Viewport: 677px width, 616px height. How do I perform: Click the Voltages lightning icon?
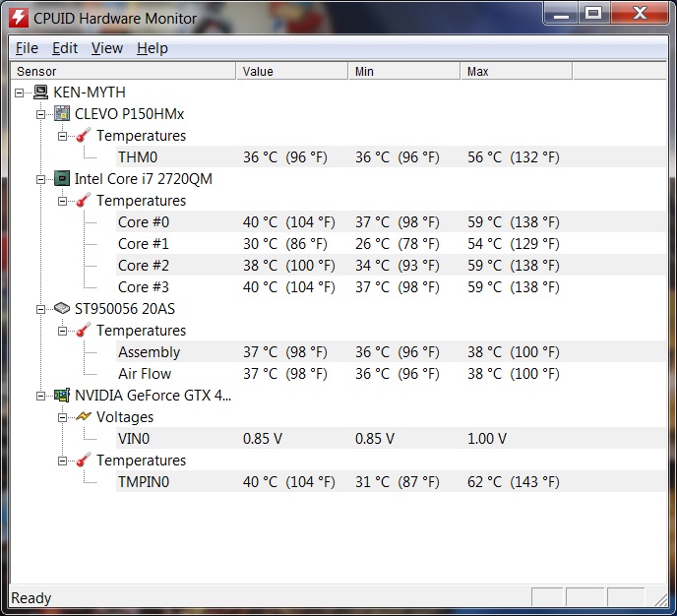[x=84, y=416]
